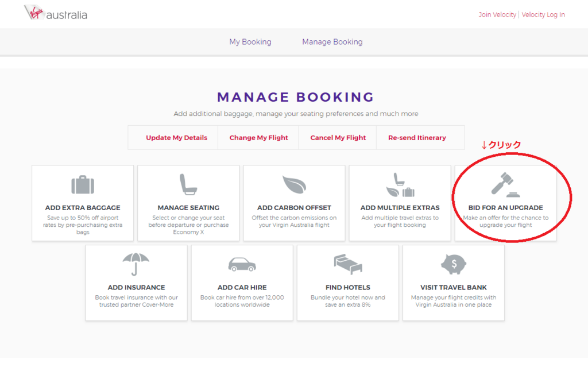588x371 pixels.
Task: Open the Join Velocity link
Action: coord(497,14)
